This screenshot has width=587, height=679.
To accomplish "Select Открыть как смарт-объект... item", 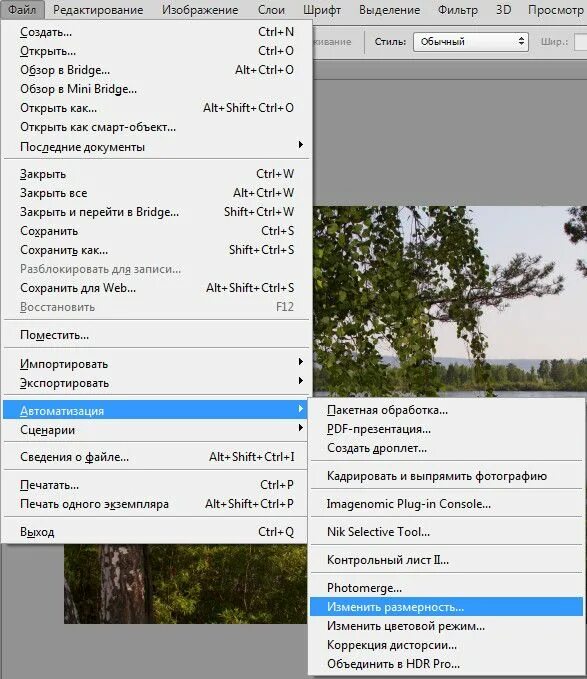I will click(x=157, y=127).
